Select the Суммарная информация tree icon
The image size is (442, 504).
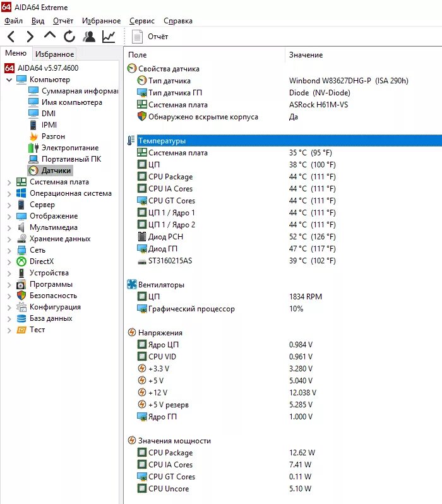tap(33, 91)
